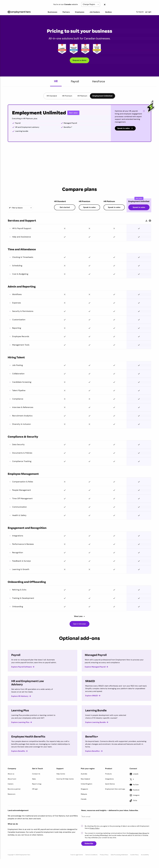Click the print icon above the comparison table
The width and height of the screenshot is (159, 868).
[x=150, y=221]
